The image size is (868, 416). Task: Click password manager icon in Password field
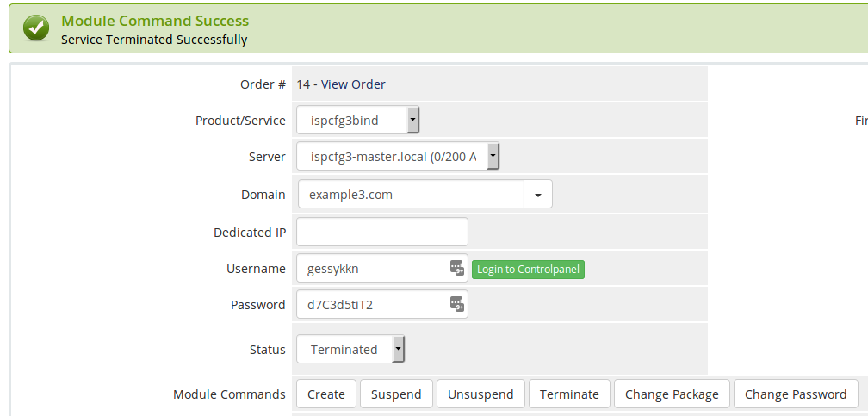click(x=456, y=305)
